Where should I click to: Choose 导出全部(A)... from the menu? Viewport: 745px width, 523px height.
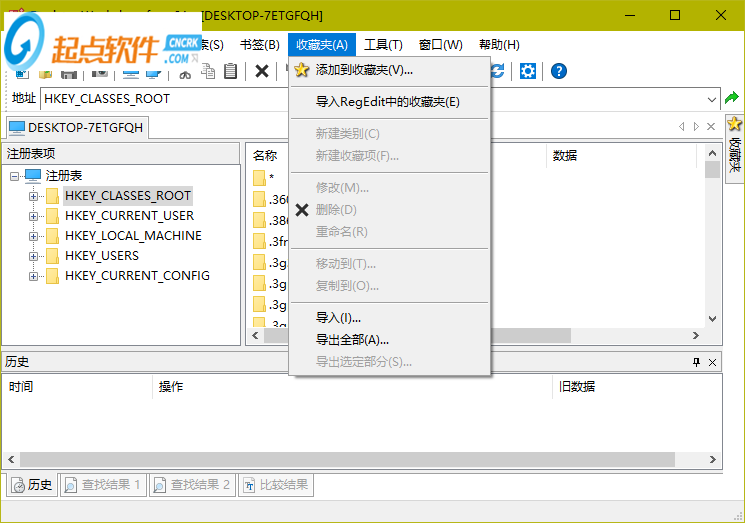point(390,340)
